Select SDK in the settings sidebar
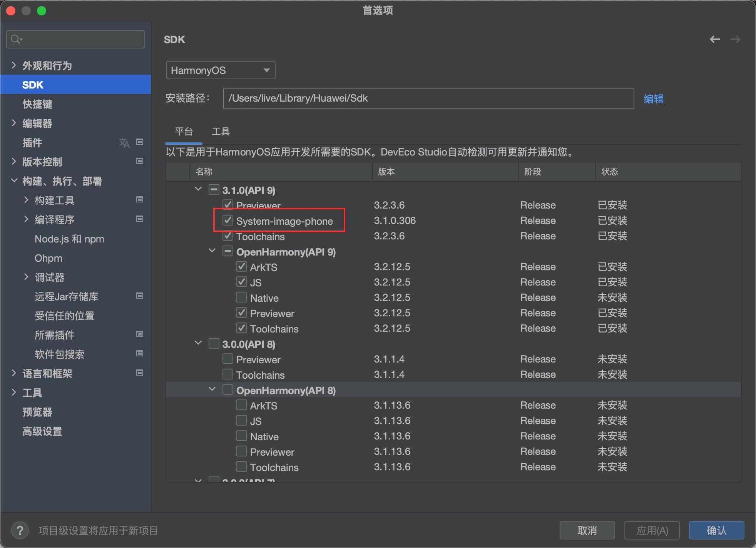Viewport: 756px width, 548px height. click(x=76, y=85)
